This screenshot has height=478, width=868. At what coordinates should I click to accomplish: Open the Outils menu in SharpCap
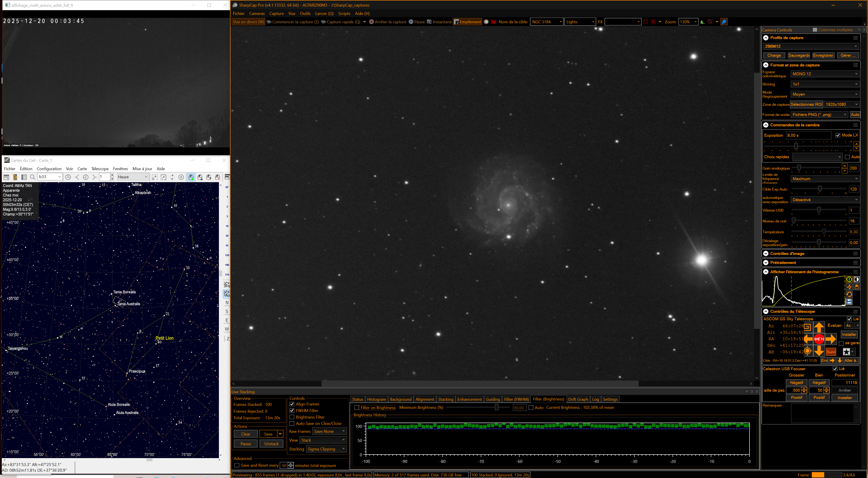point(305,14)
